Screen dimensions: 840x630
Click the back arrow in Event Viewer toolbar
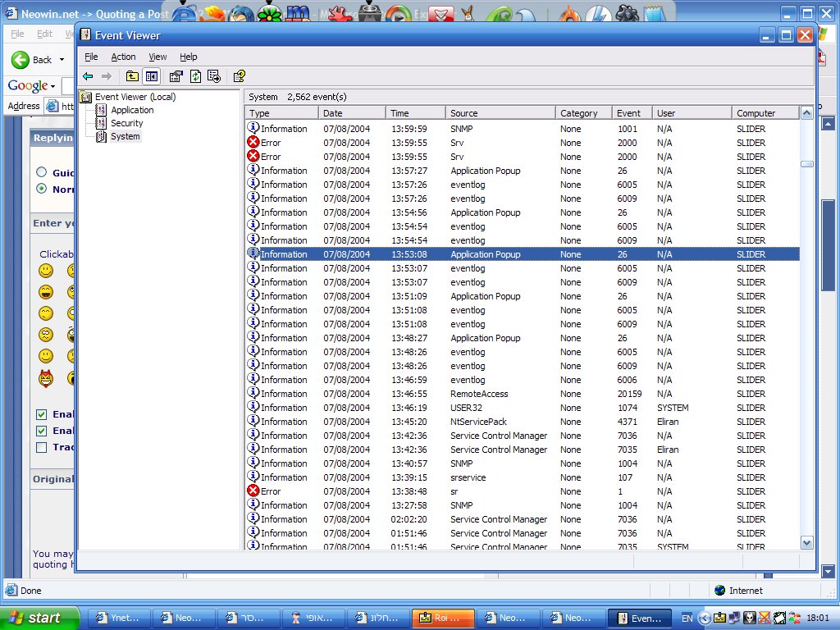[x=87, y=75]
